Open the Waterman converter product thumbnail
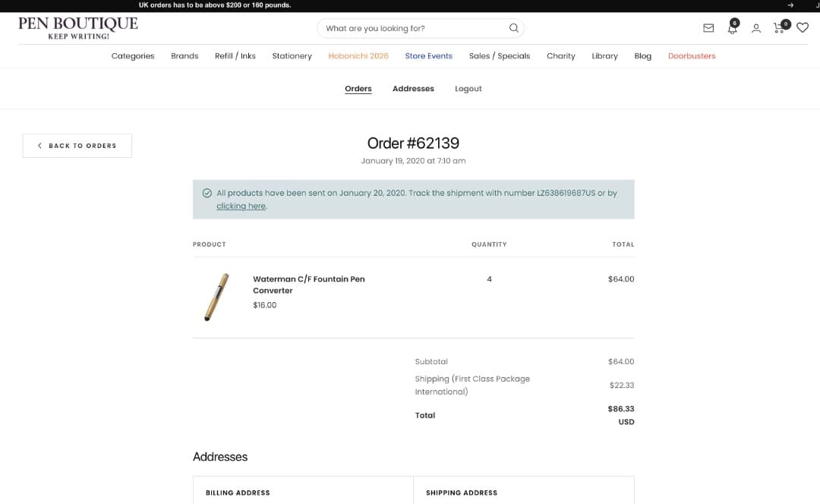Image resolution: width=820 pixels, height=504 pixels. point(216,297)
